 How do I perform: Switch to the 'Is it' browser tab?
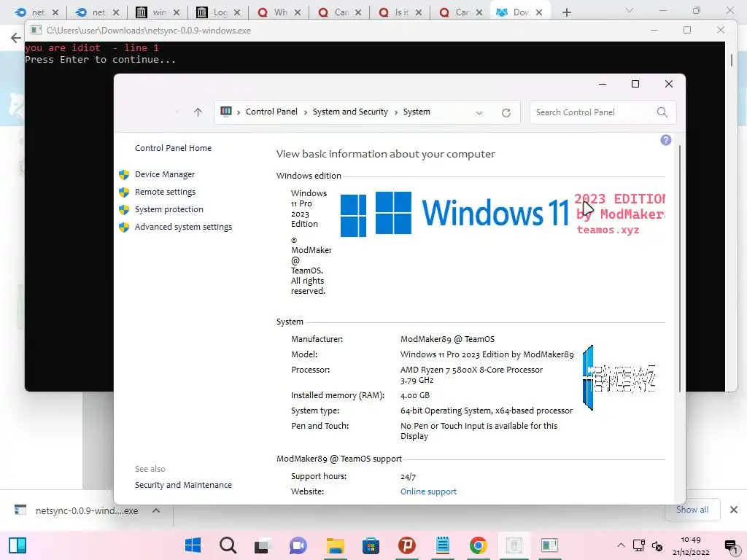click(x=393, y=12)
